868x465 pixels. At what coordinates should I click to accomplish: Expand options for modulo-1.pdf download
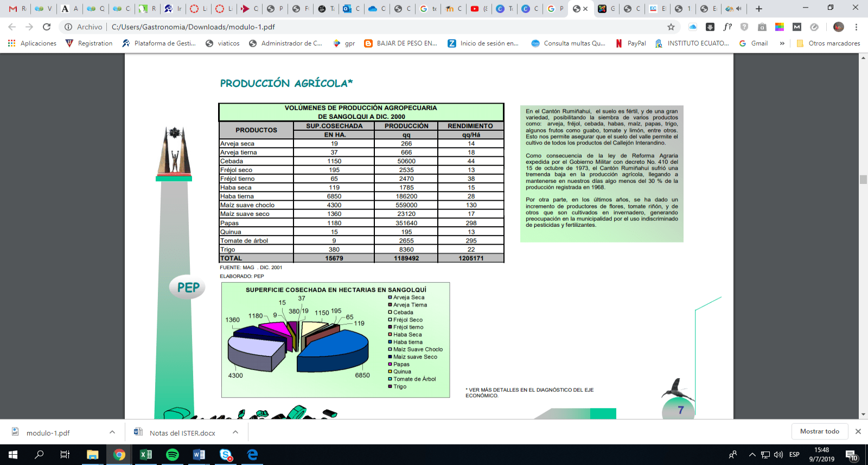112,432
